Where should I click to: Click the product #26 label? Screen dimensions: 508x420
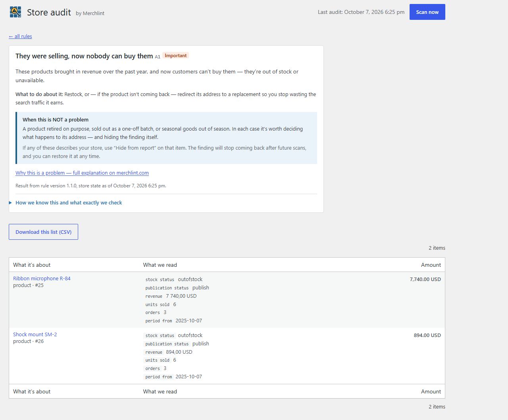pyautogui.click(x=28, y=341)
